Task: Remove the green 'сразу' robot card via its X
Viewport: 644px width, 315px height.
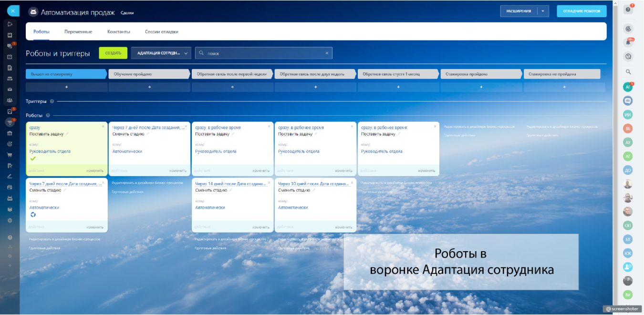Action: point(103,126)
